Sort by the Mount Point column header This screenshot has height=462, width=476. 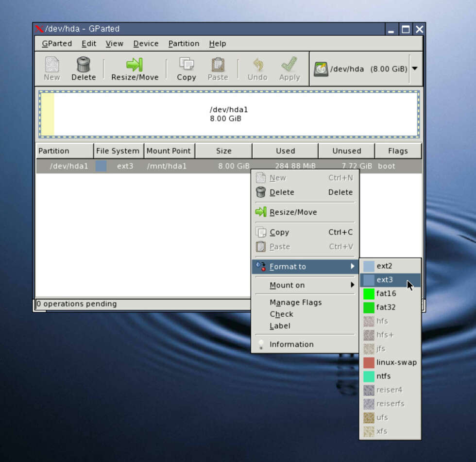(x=170, y=151)
